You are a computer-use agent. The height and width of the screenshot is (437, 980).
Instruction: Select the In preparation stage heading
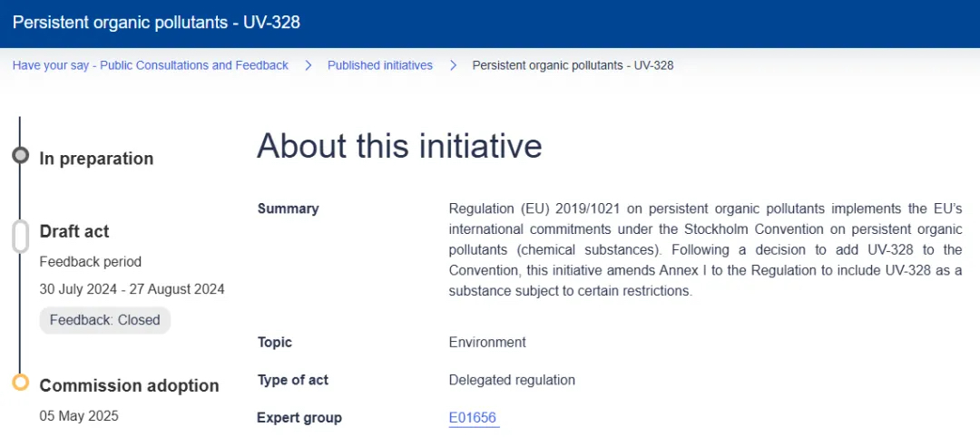coord(96,159)
